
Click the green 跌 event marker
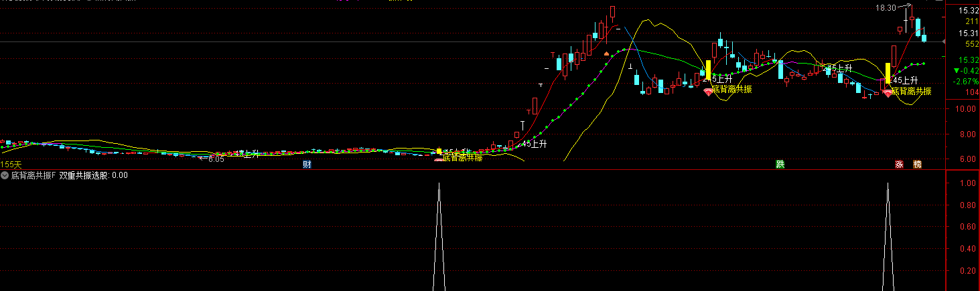(x=780, y=165)
